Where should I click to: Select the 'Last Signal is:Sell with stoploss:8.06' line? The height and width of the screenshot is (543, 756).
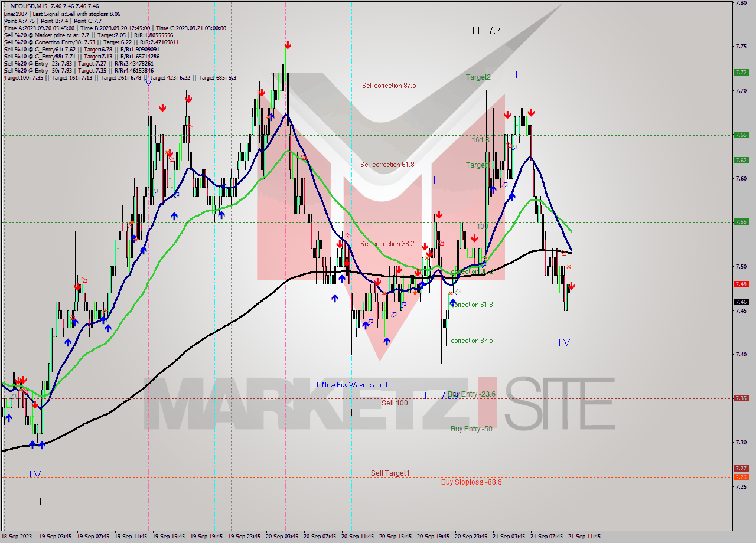point(76,14)
